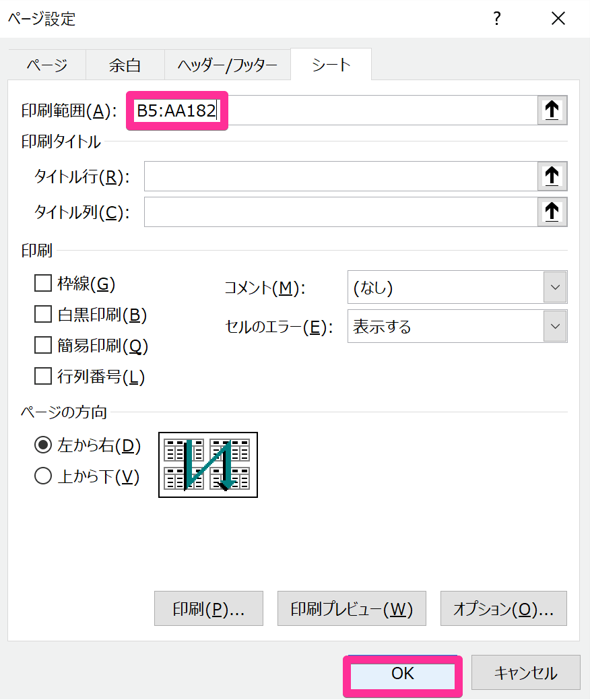Enable 枠線 gridlines printing checkbox
Screen dimensions: 590x700
coord(43,283)
